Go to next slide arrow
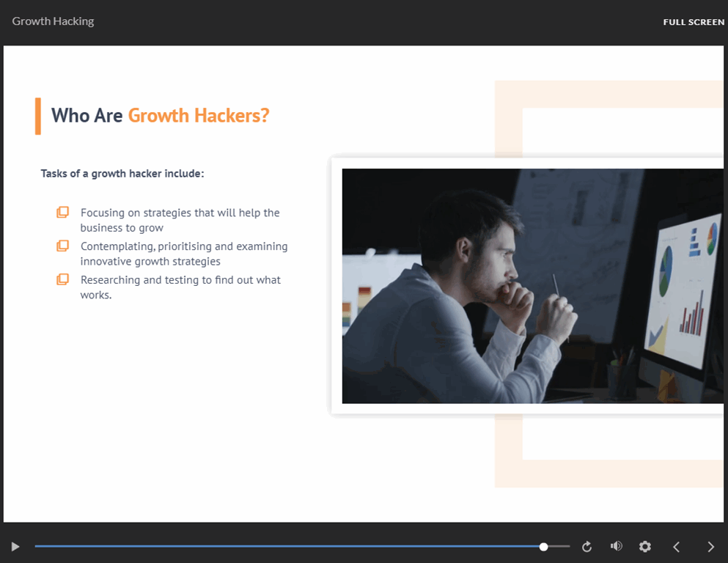This screenshot has width=728, height=563. [711, 547]
